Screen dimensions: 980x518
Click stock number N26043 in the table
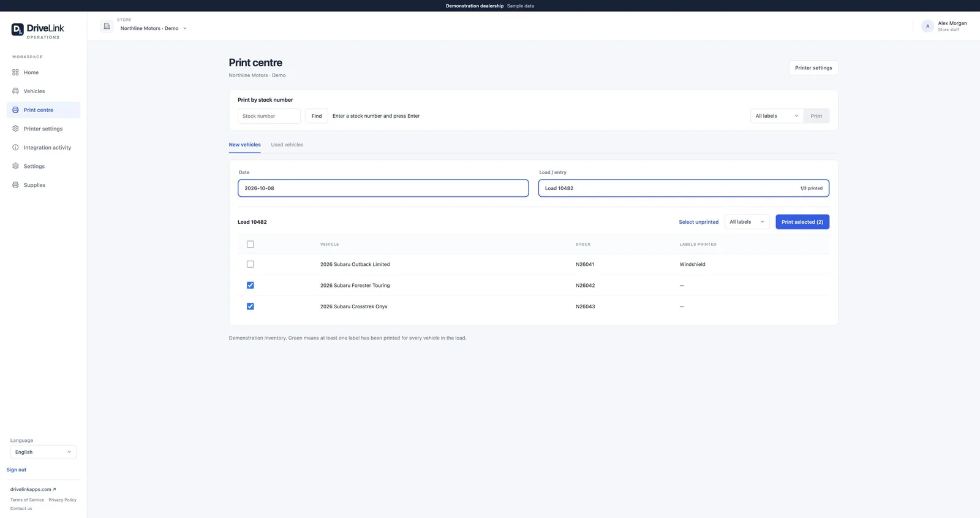pyautogui.click(x=585, y=307)
